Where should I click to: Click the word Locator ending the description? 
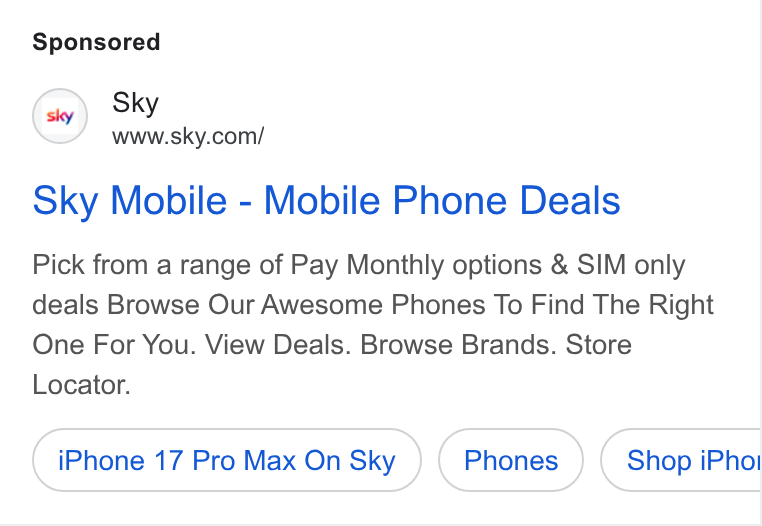pyautogui.click(x=81, y=385)
